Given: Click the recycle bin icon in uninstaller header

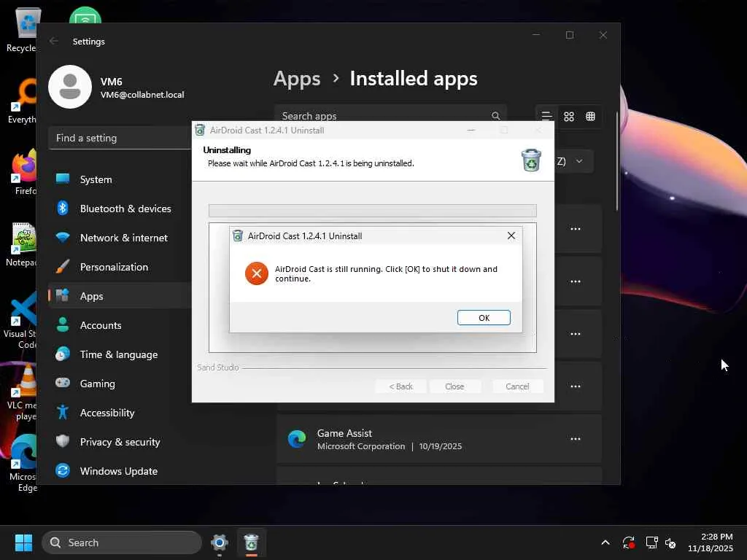Looking at the screenshot, I should (x=531, y=160).
